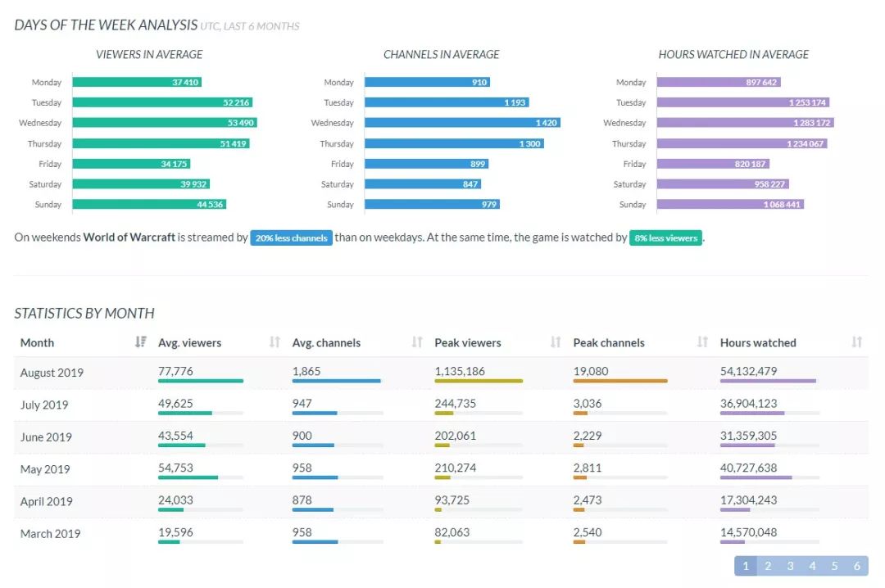Go to page 4 of statistics
The image size is (885, 588).
812,566
